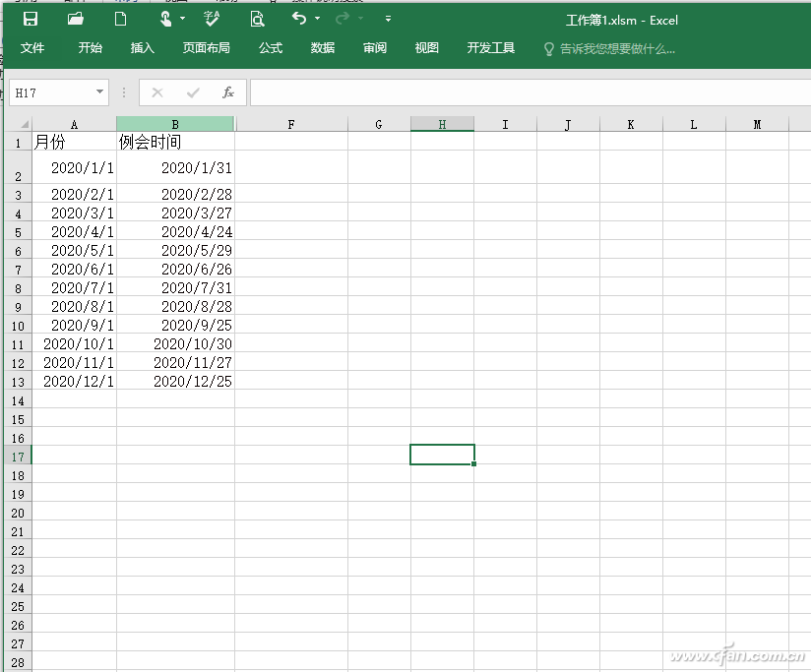Expand the Name Box dropdown arrow

tap(99, 92)
